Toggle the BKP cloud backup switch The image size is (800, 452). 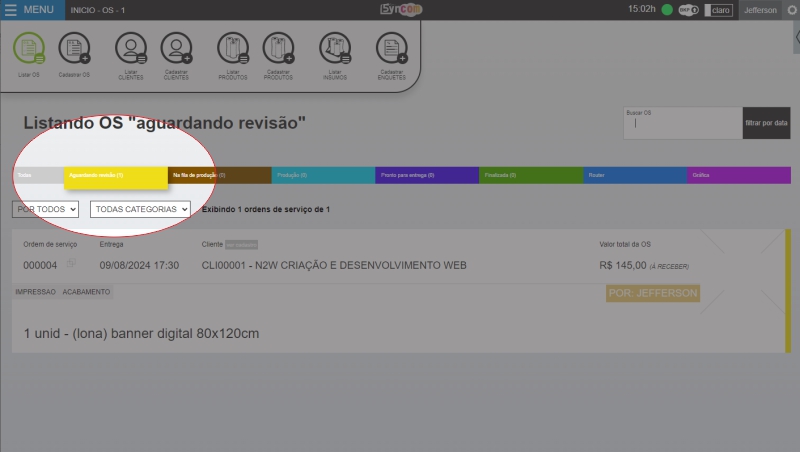tap(688, 10)
